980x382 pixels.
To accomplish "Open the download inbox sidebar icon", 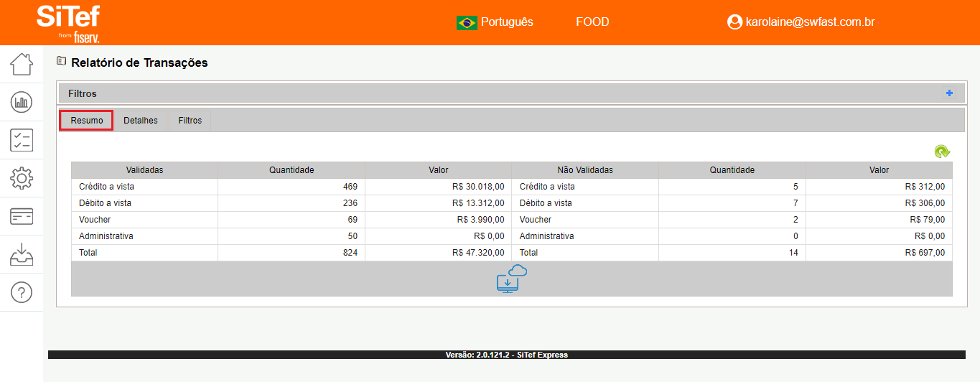I will pyautogui.click(x=22, y=254).
